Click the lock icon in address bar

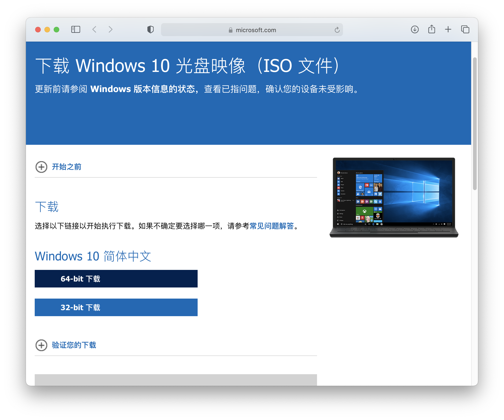231,30
